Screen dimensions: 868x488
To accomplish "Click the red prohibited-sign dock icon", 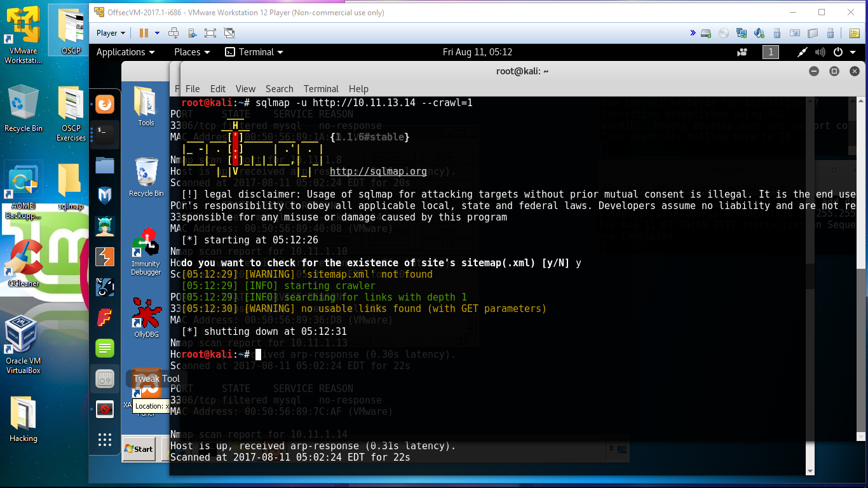I will pos(105,409).
